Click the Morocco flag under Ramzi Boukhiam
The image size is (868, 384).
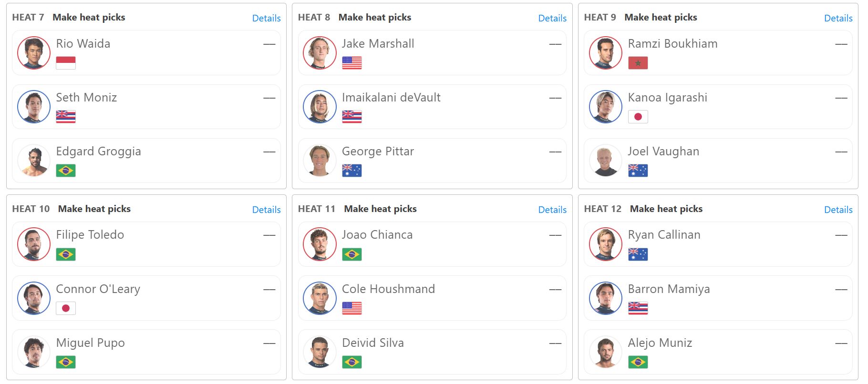[x=638, y=63]
